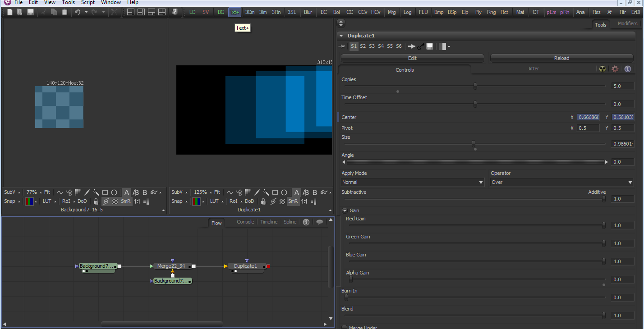The width and height of the screenshot is (644, 329).
Task: Toggle B buffer in left viewer
Action: point(145,192)
